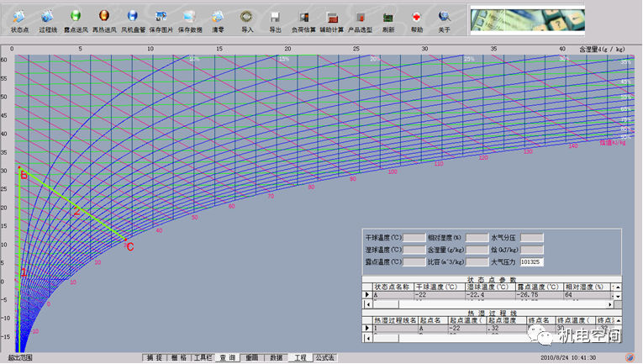Click 起点名 column header
643x364 pixels.
[x=432, y=320]
